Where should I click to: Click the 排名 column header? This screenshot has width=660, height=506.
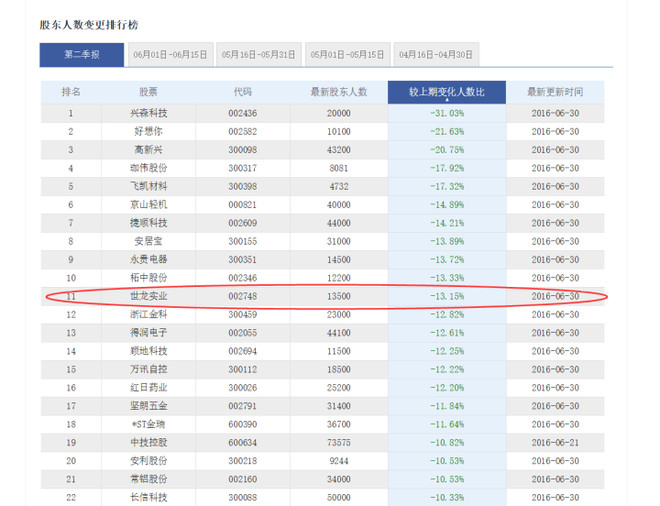[70, 92]
